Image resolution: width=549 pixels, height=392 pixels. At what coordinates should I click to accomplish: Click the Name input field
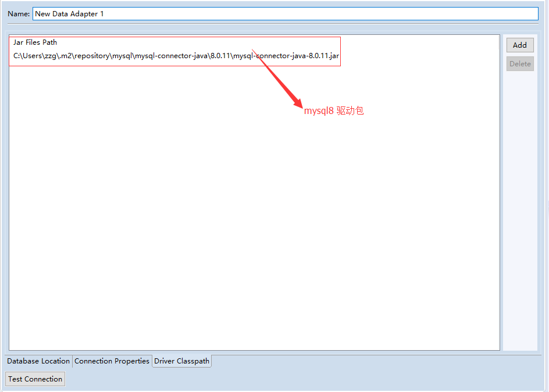(286, 13)
